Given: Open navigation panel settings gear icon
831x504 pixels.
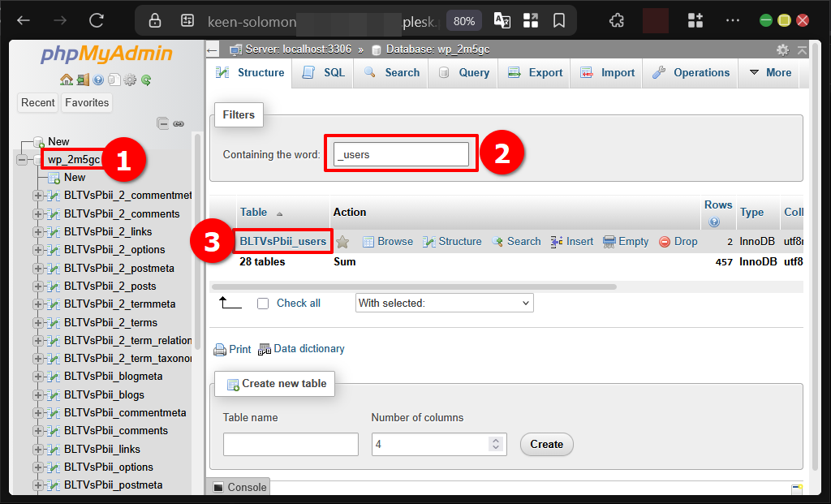Looking at the screenshot, I should tap(130, 80).
